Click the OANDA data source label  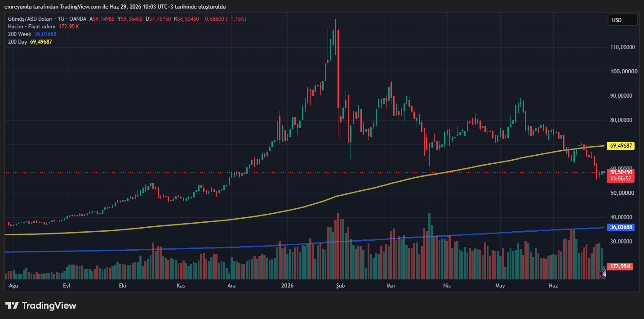[78, 19]
